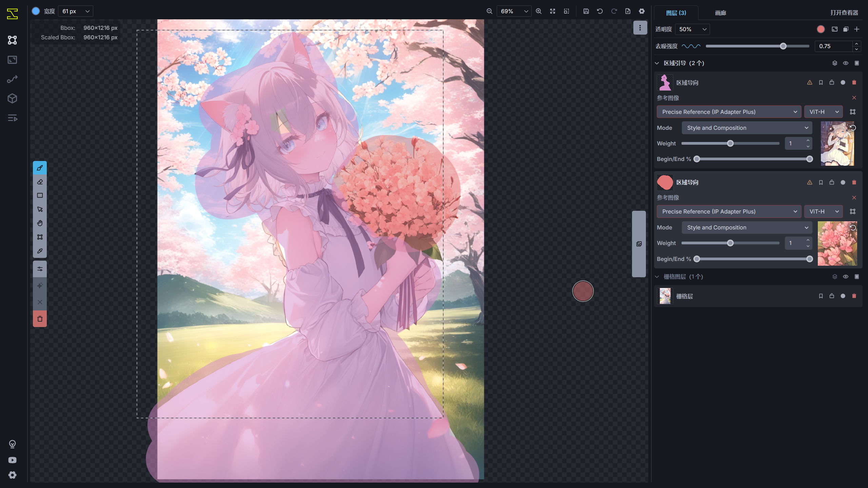Toggle lock on 栅格层 layer
Screen dimensions: 868x488
point(832,296)
